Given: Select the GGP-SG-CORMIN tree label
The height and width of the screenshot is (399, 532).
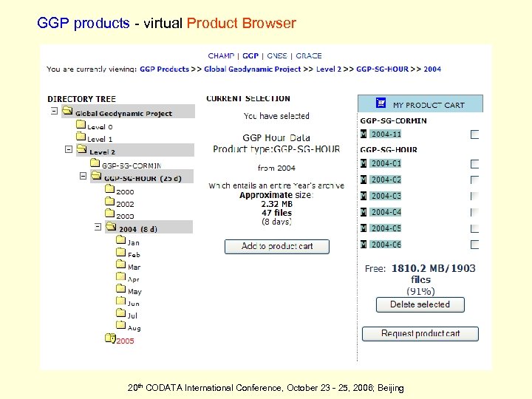Looking at the screenshot, I should (x=132, y=166).
